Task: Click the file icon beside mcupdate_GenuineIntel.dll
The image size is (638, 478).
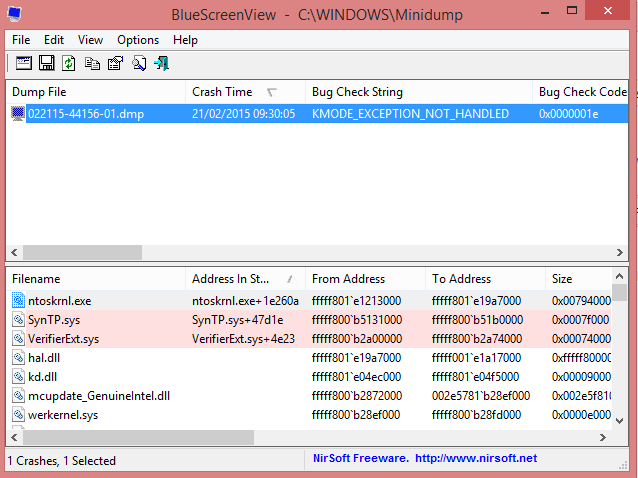Action: pos(18,395)
